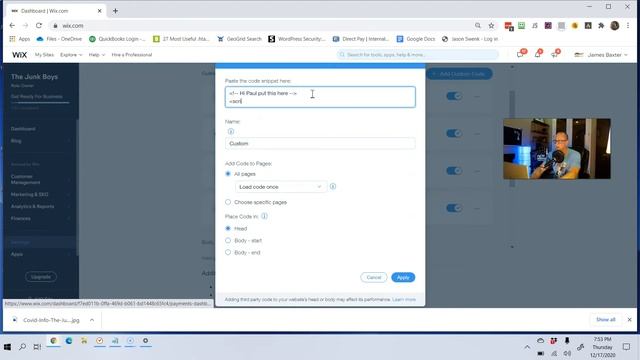
Task: Click the Wix logo in the header
Action: pyautogui.click(x=19, y=55)
